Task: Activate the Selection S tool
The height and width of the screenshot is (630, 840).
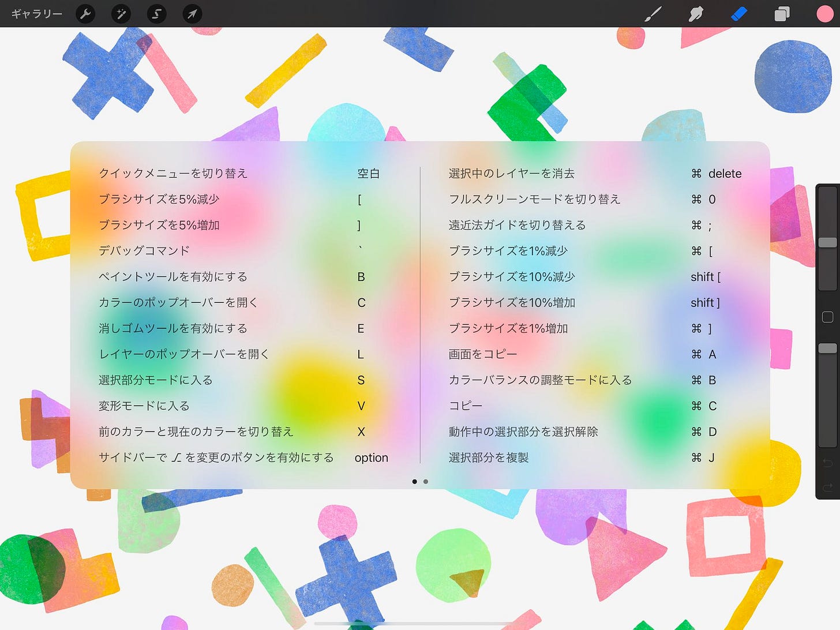Action: point(156,13)
